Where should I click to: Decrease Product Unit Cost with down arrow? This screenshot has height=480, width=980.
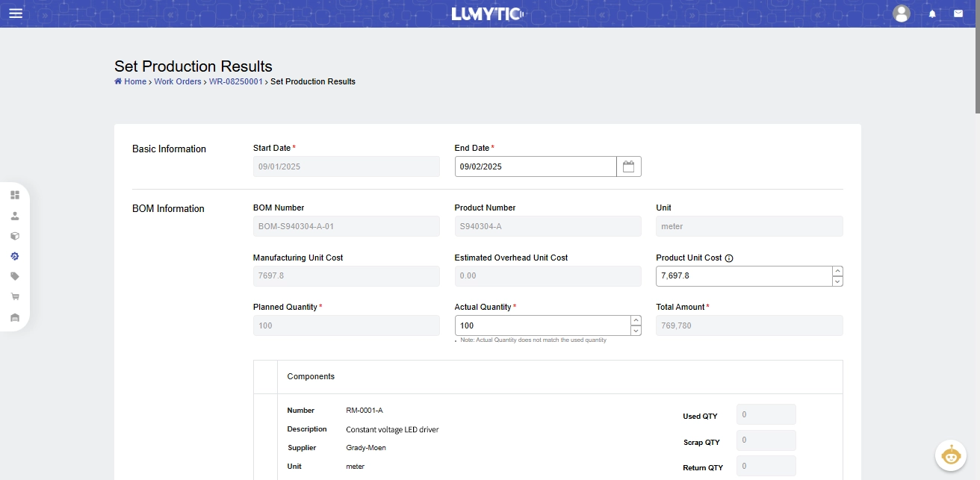(837, 281)
